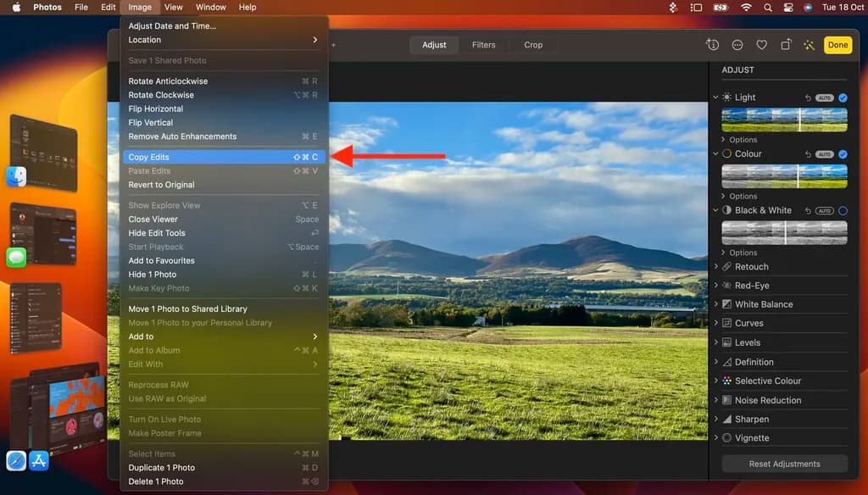868x495 pixels.
Task: Click the photo info icon in toolbar
Action: pos(713,45)
